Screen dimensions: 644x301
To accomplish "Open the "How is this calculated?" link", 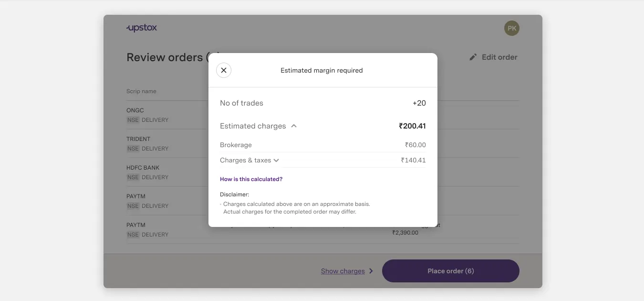I will 251,179.
